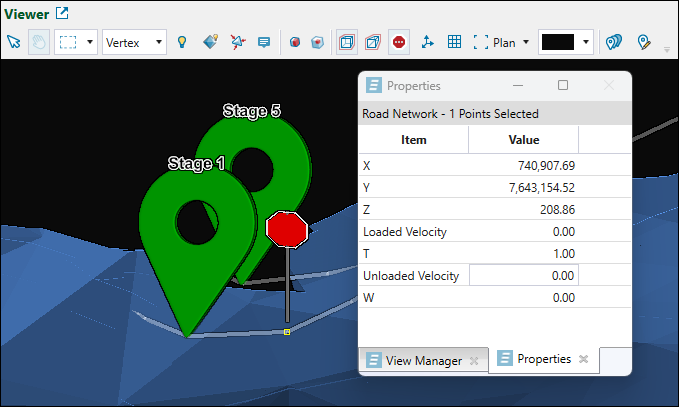Click the Value column header

pos(523,140)
